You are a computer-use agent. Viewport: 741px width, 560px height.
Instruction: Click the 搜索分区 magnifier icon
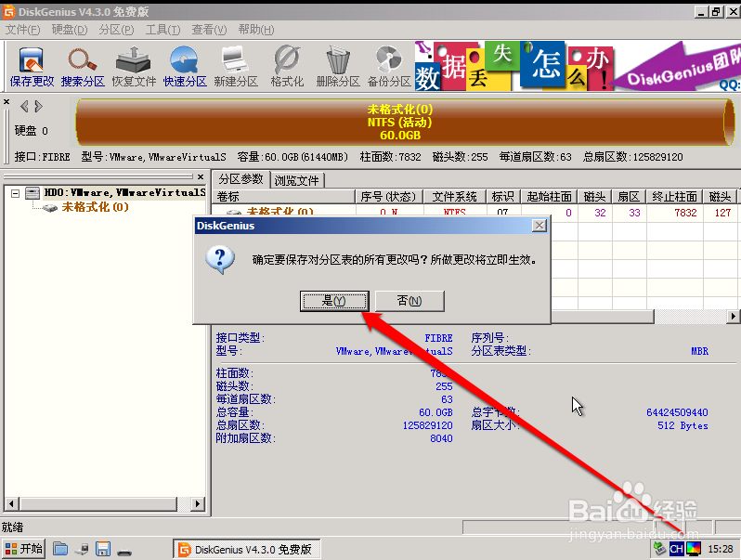point(83,67)
